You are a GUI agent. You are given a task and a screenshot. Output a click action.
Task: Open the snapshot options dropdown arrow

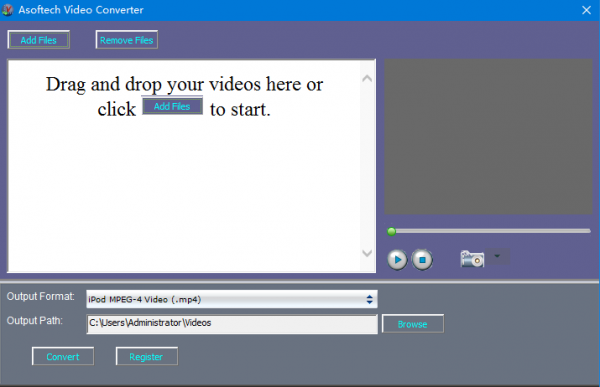[497, 256]
